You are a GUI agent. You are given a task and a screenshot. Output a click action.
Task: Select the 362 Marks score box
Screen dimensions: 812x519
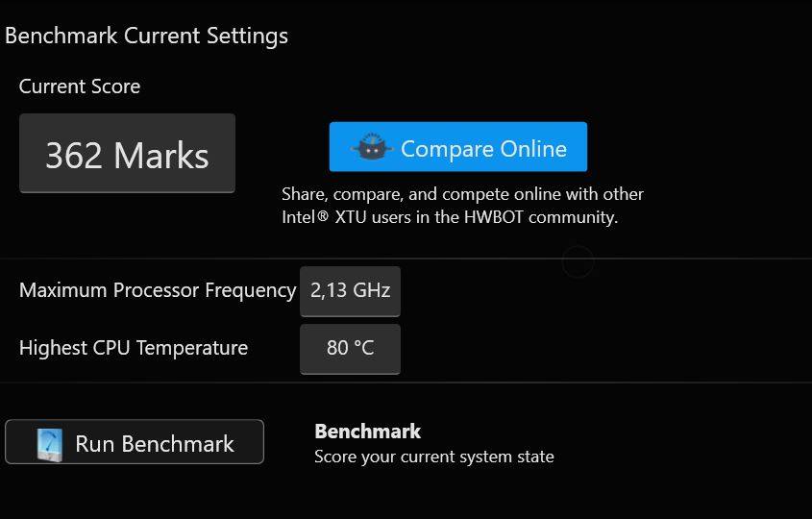coord(128,154)
